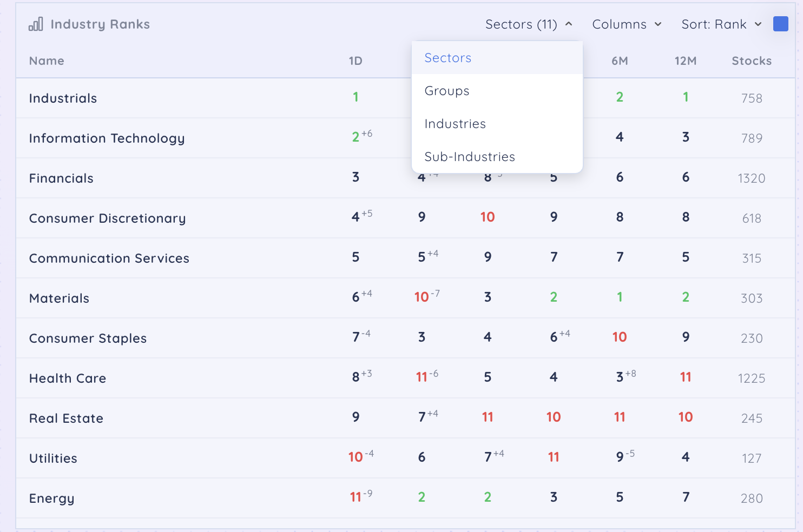
Task: Sort by the 1D column header
Action: coord(356,61)
